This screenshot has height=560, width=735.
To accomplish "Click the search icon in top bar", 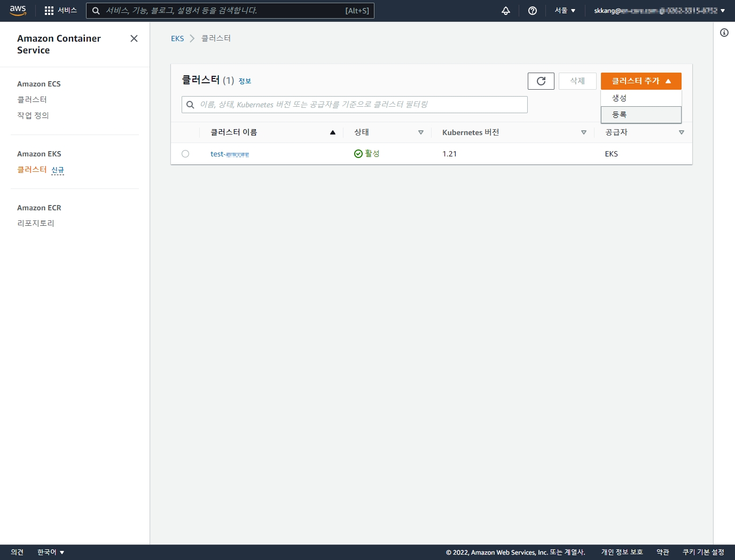I will click(96, 11).
